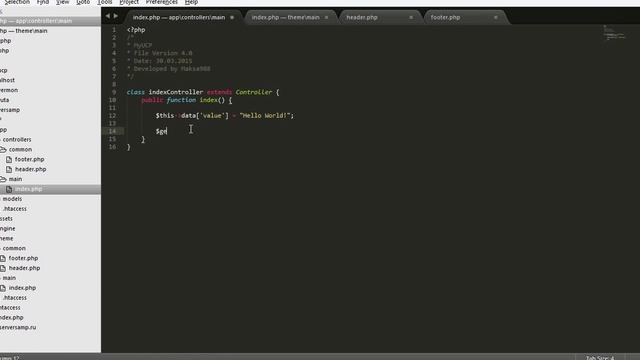The width and height of the screenshot is (640, 360).
Task: Click file icon of selected index.php in sidebar
Action: click(9, 189)
